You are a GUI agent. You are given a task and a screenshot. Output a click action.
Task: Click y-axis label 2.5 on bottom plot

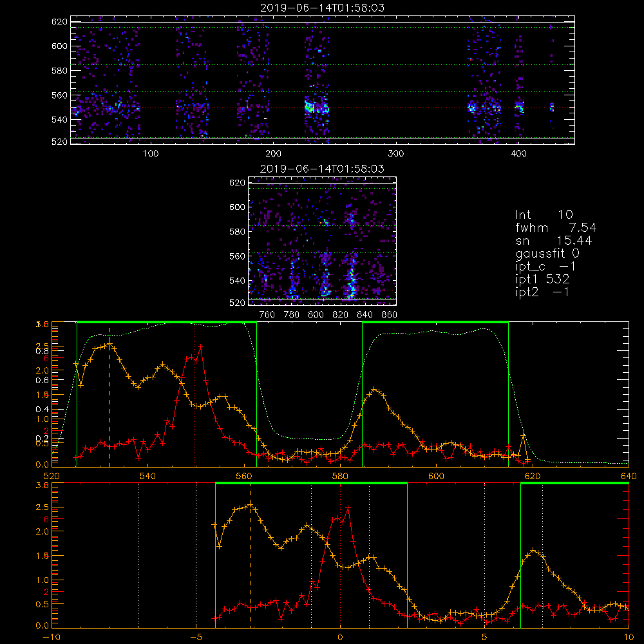pos(43,507)
